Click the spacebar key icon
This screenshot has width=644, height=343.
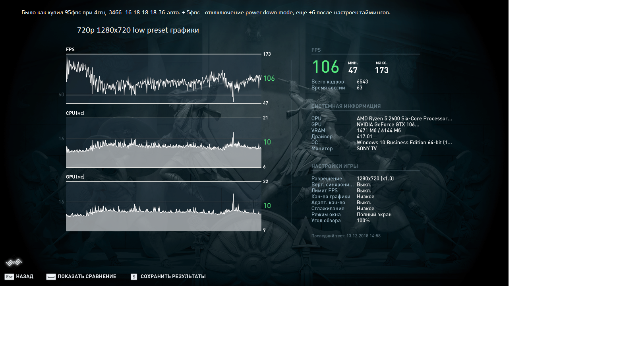pos(51,277)
